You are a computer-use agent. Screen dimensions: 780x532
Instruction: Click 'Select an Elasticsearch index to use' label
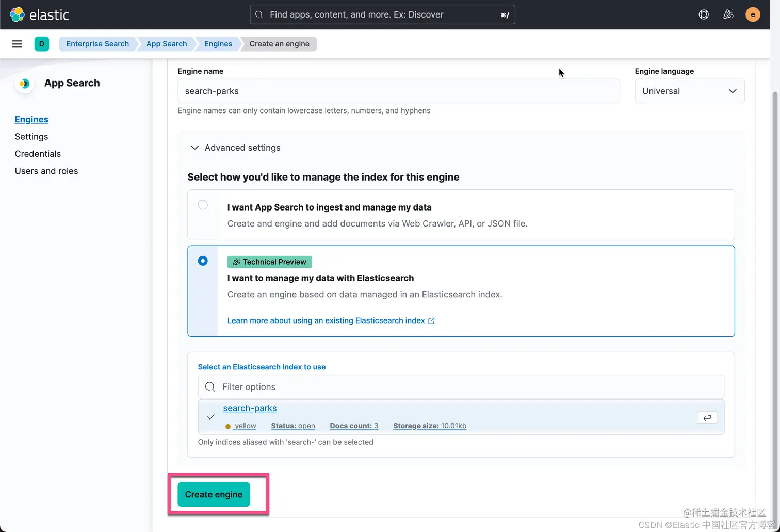click(262, 367)
